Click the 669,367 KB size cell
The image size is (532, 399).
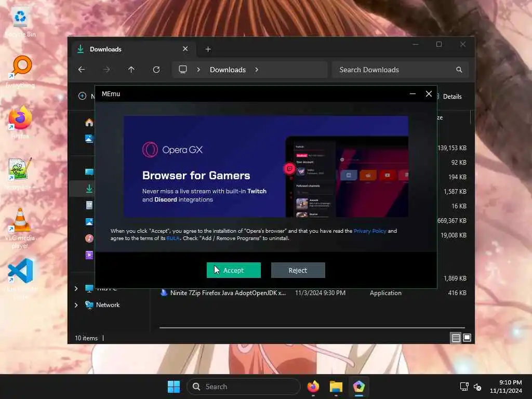click(453, 220)
